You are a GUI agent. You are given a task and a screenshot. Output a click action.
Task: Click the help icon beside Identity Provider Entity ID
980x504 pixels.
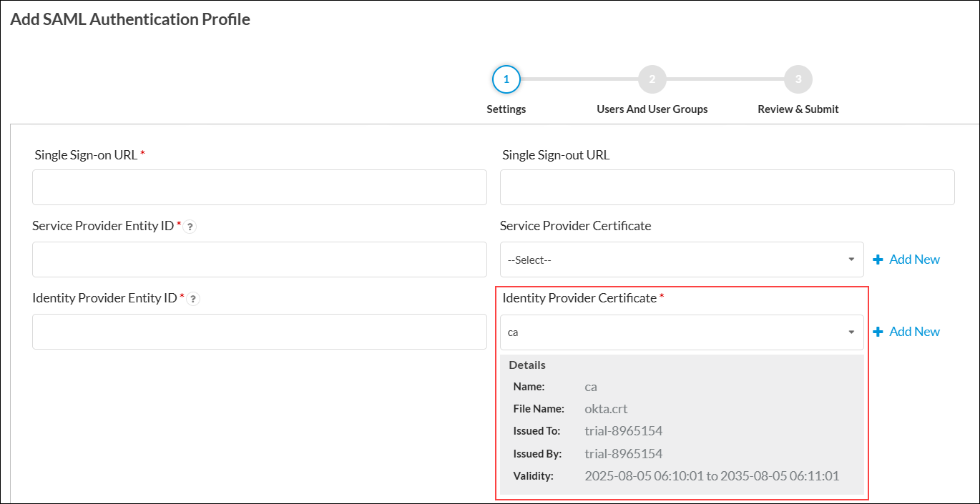[x=192, y=299]
